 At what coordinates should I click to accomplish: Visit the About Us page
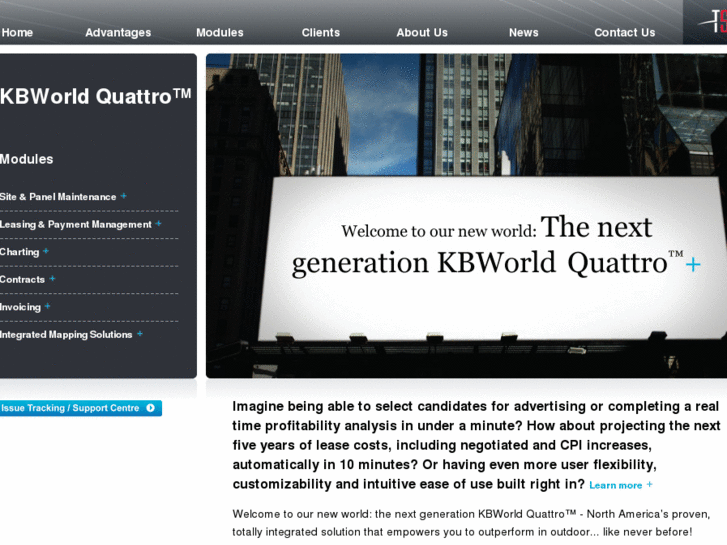click(x=422, y=32)
